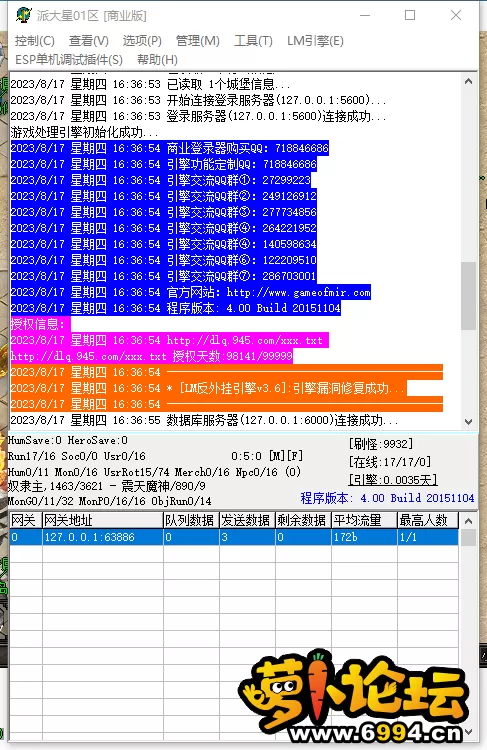Click the 网关 column header
Viewport: 487px width, 750px height.
point(26,520)
